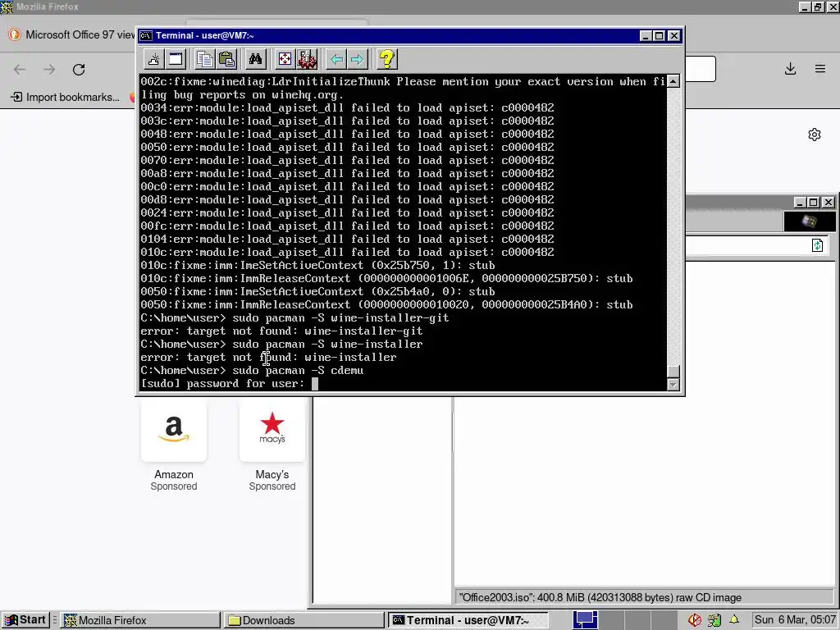Click the terminal scrollbar thumb
This screenshot has width=840, height=630.
coord(673,371)
